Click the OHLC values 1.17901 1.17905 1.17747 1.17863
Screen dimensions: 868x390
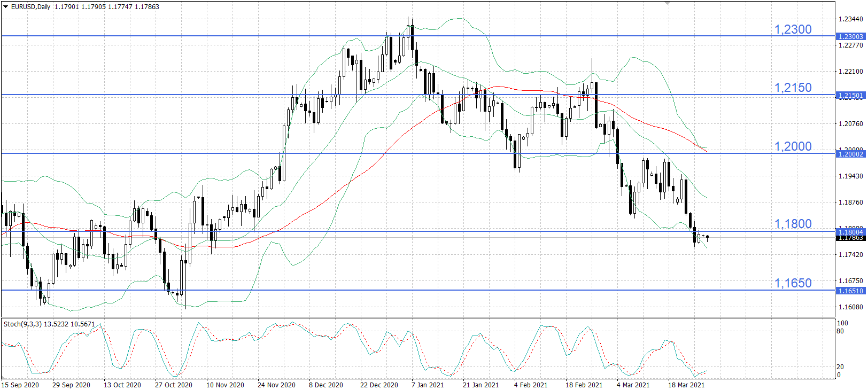pyautogui.click(x=107, y=7)
